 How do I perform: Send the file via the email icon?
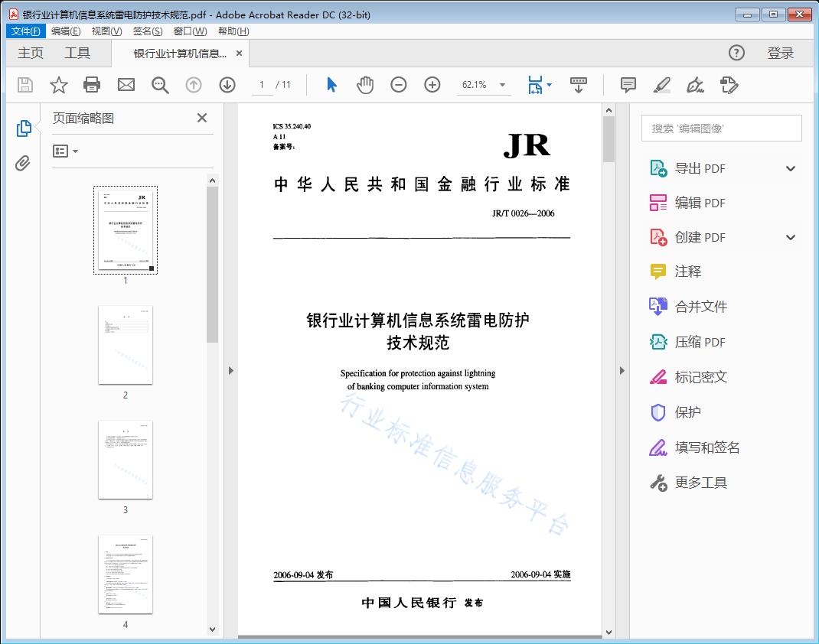126,85
